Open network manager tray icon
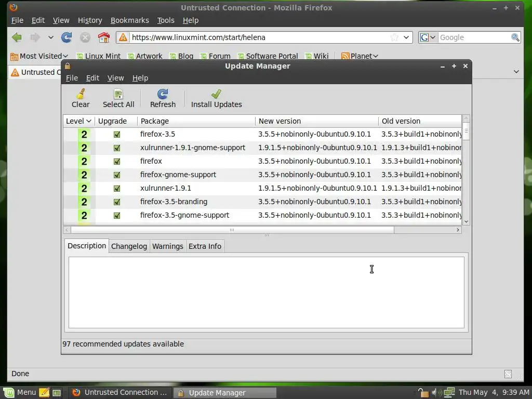Viewport: 532px width, 399px height. click(449, 393)
